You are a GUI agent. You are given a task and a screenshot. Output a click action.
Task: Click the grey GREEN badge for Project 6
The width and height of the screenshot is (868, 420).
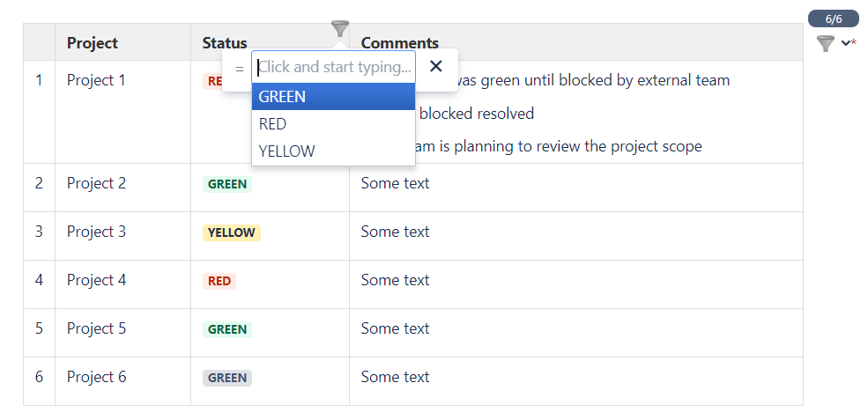tap(227, 378)
